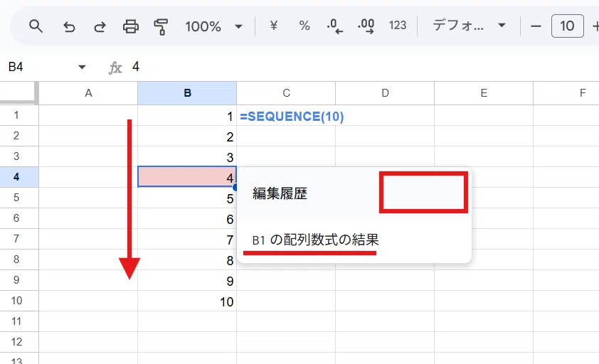Screen dimensions: 599x364
Task: Select row 4 header
Action: click(x=19, y=177)
